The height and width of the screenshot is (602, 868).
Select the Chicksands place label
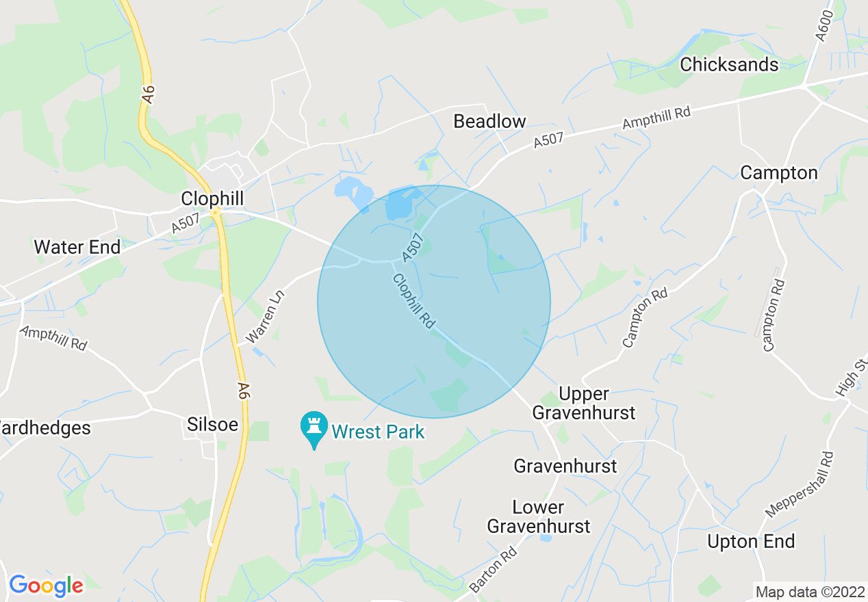pos(729,64)
